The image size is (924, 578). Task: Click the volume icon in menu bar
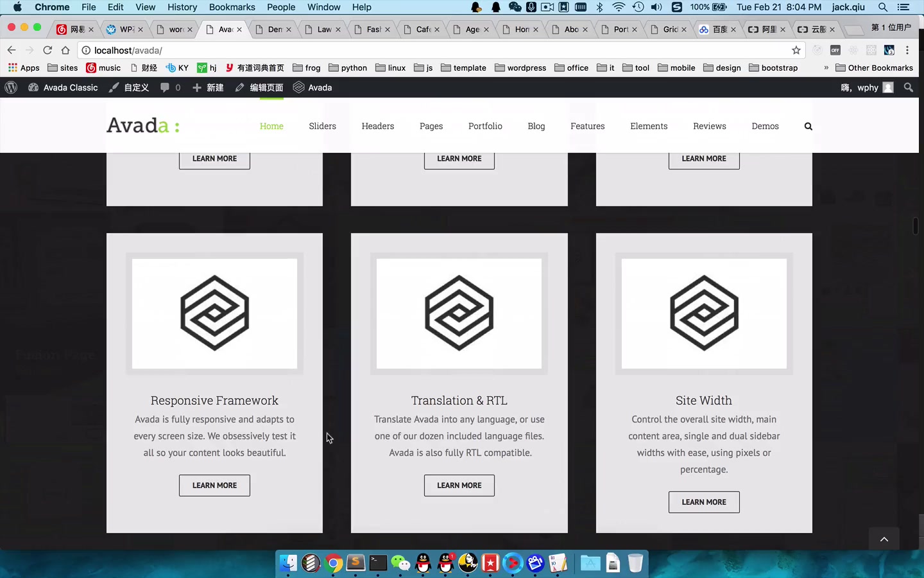656,7
